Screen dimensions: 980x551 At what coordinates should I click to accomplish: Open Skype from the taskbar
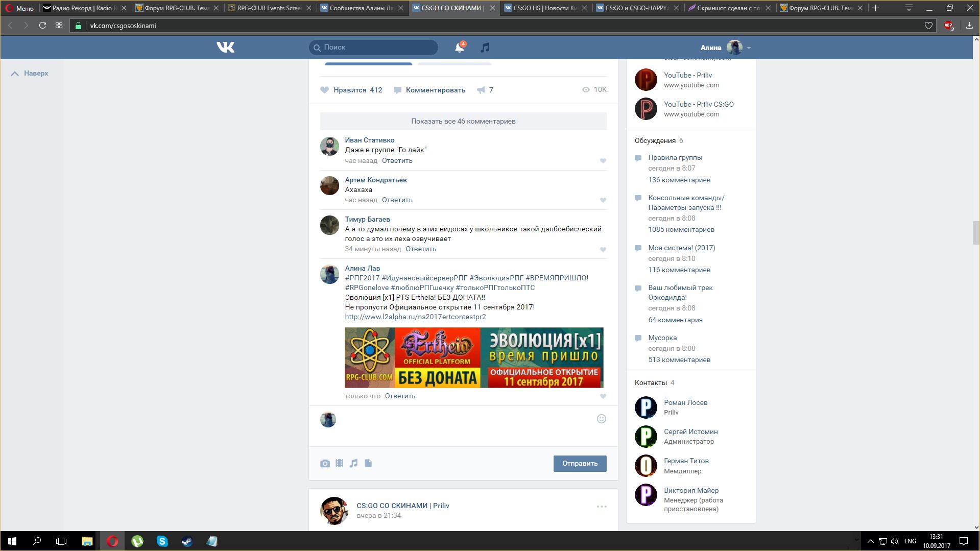(162, 541)
